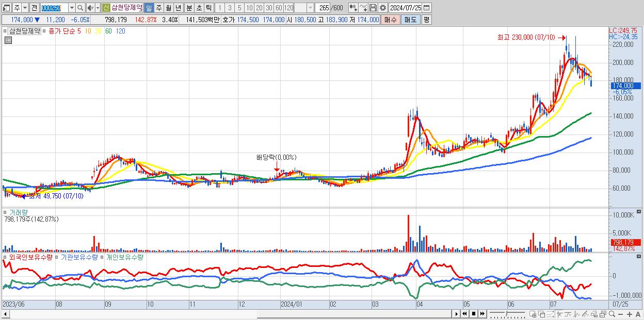Viewport: 644px width, 320px height.
Task: Select the crosshair axis tool icon
Action: (x=560, y=314)
